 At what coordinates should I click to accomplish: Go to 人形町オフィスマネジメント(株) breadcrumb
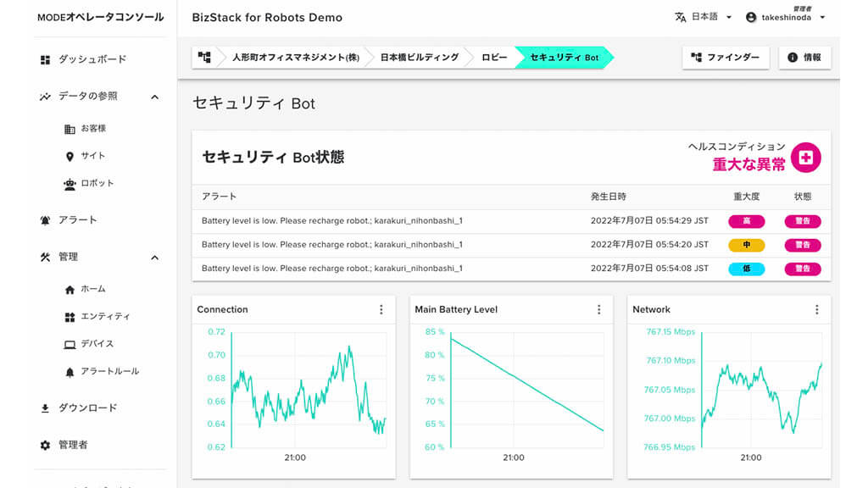296,58
